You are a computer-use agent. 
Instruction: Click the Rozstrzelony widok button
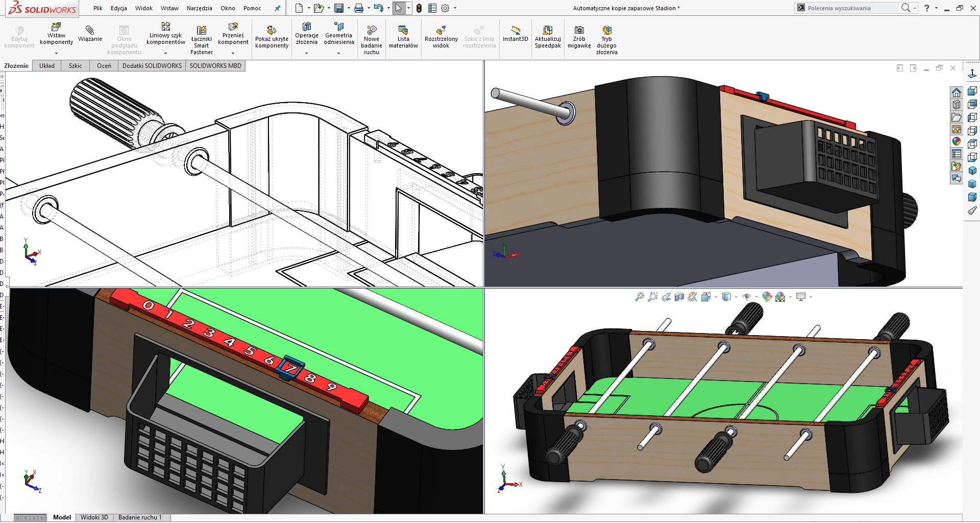440,36
